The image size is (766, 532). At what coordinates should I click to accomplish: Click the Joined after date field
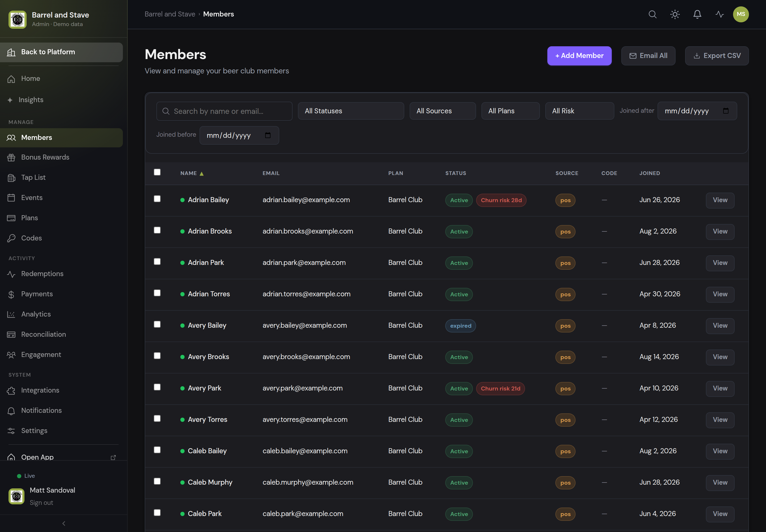point(697,111)
